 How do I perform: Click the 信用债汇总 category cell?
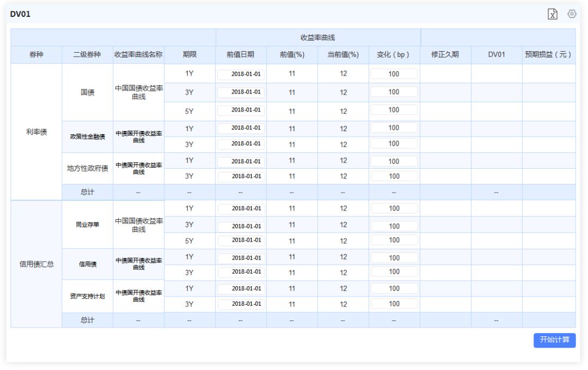tap(36, 264)
